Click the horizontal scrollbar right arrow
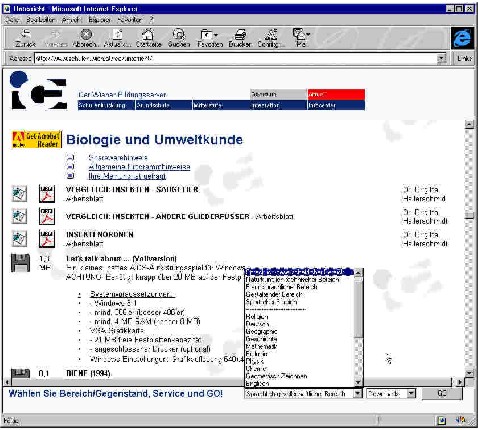This screenshot has width=478, height=430. coord(460,382)
